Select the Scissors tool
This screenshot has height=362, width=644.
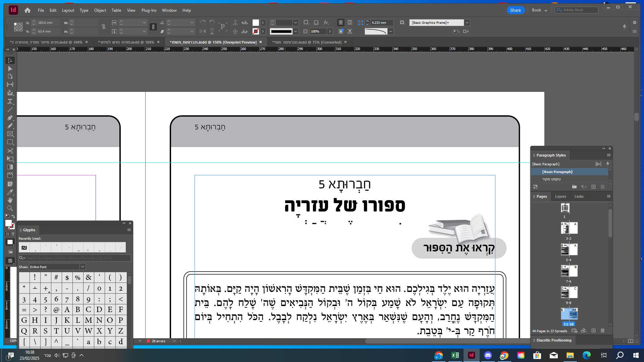tap(10, 150)
